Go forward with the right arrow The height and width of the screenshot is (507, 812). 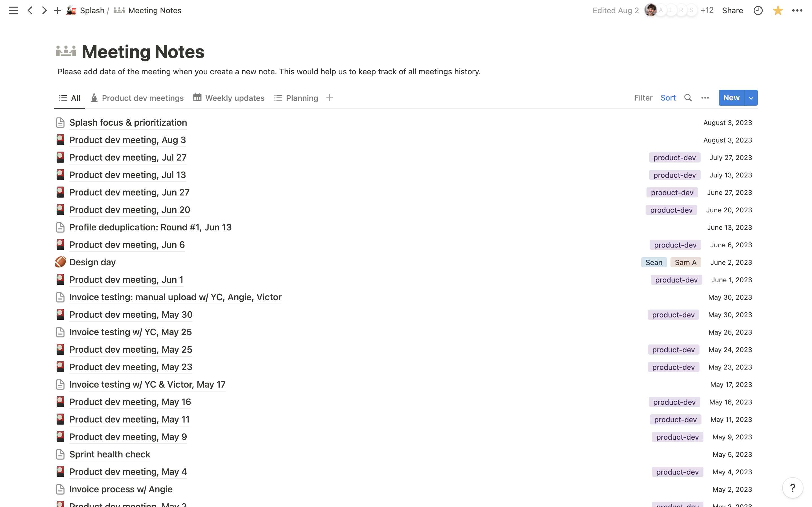coord(44,10)
